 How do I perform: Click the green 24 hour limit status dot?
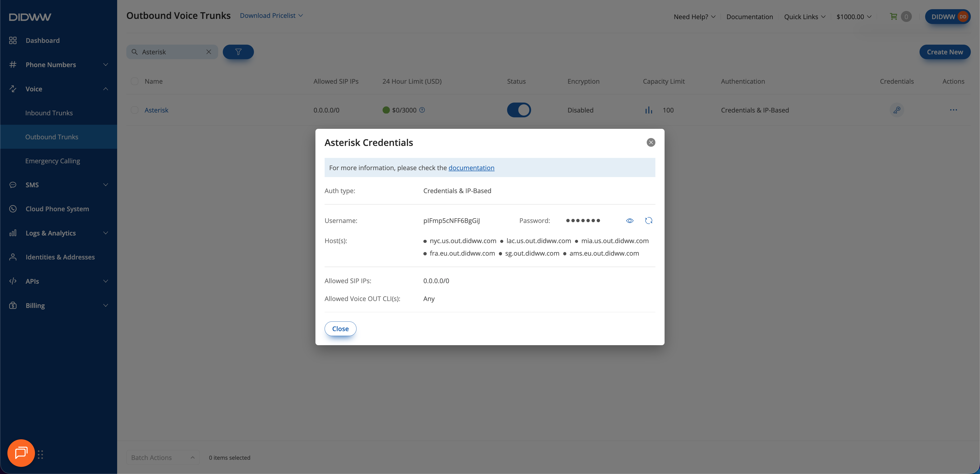click(386, 110)
